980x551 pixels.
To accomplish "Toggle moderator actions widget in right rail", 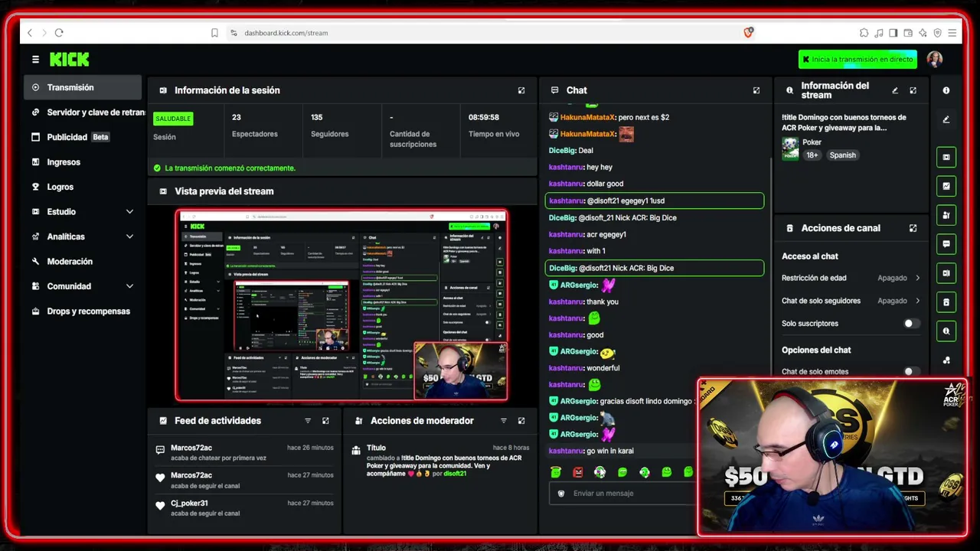I will [x=946, y=215].
